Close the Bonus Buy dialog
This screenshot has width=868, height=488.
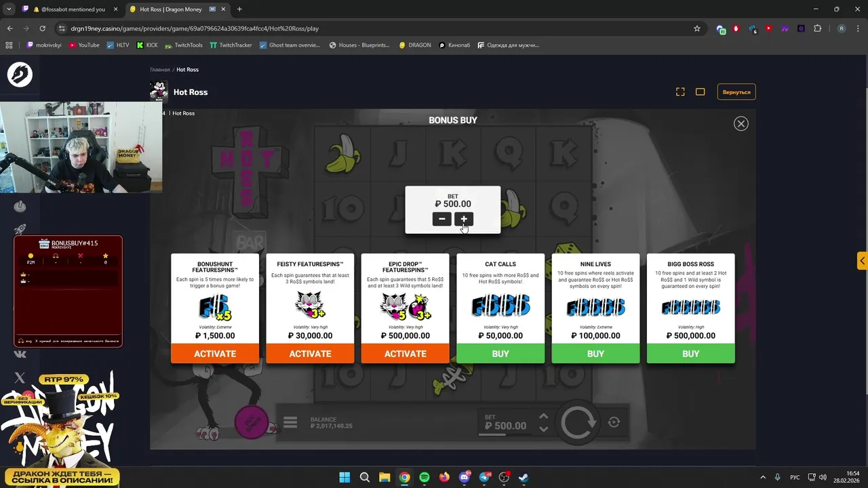coord(741,123)
